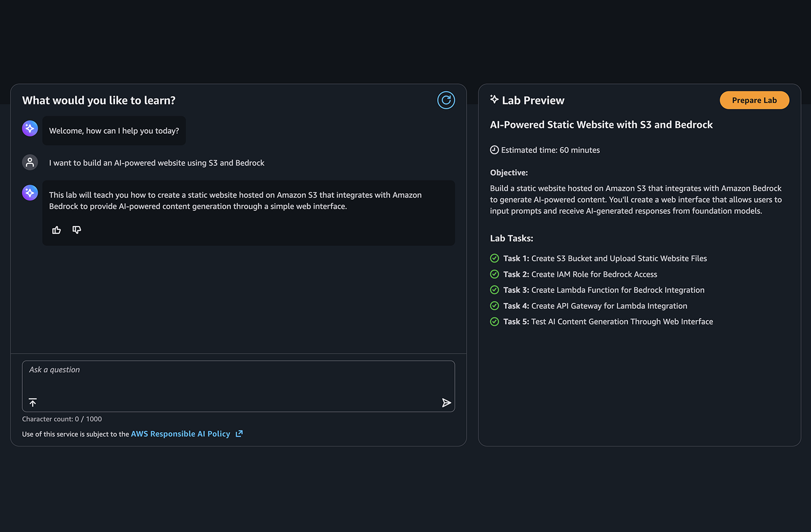Screen dimensions: 811x532
Task: Click the lab title 'AI-Powered Static Website with S3 and Bedrock'
Action: pos(601,125)
